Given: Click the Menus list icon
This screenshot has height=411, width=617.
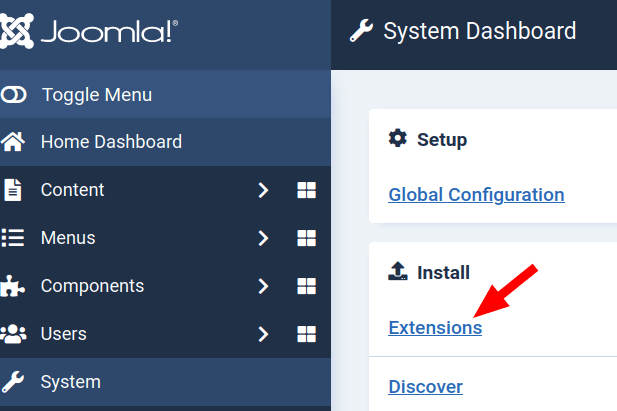Looking at the screenshot, I should (x=13, y=238).
